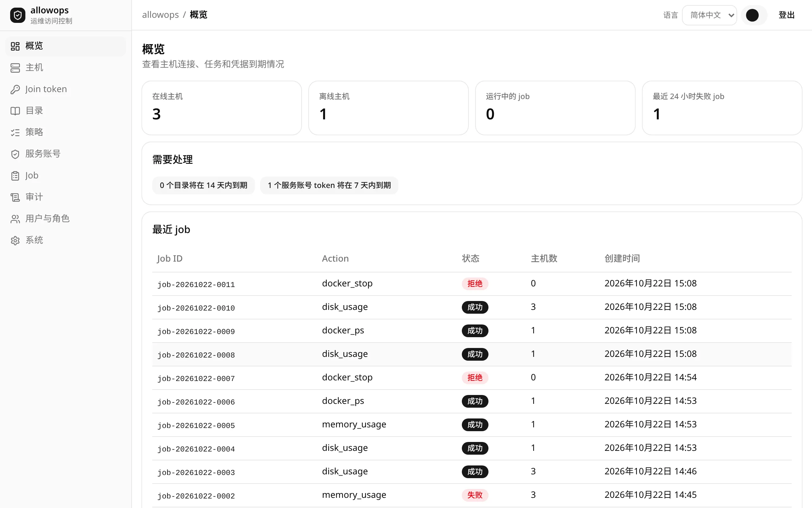This screenshot has width=812, height=508.
Task: Click the dark user avatar circle
Action: (752, 15)
